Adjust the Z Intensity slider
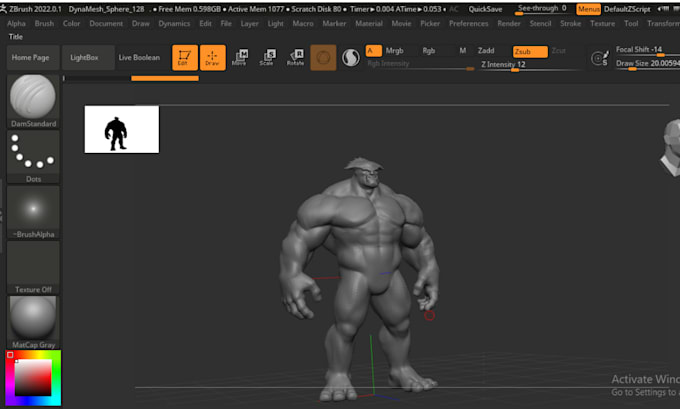This screenshot has width=680, height=409. (x=530, y=65)
